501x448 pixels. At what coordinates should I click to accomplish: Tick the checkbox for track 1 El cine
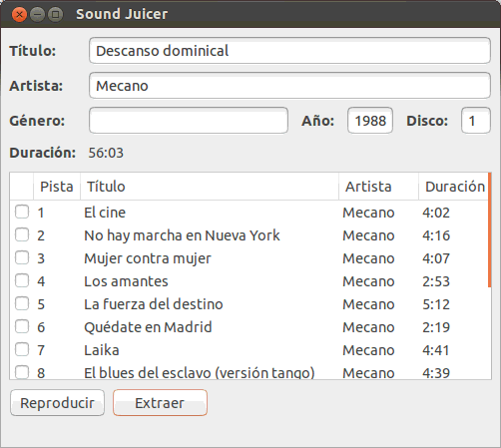pos(22,212)
